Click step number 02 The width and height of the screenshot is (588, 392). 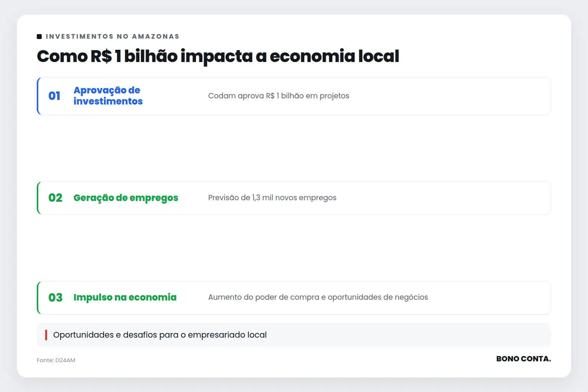pos(55,198)
